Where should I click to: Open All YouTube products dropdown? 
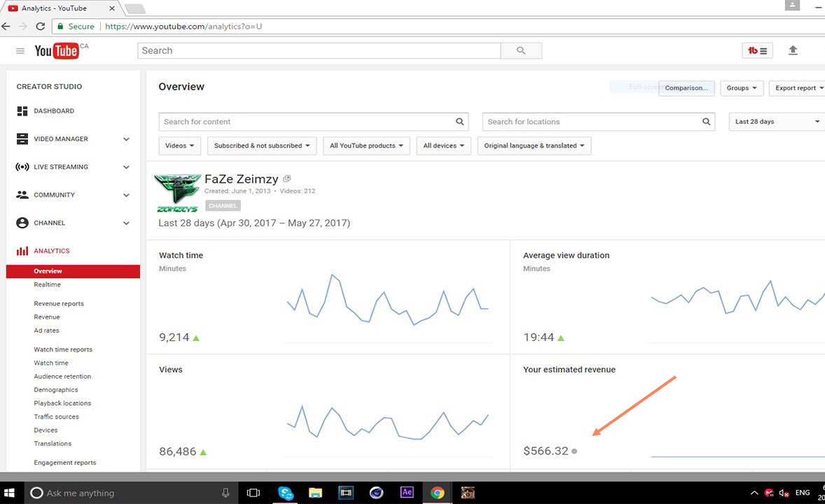coord(366,146)
